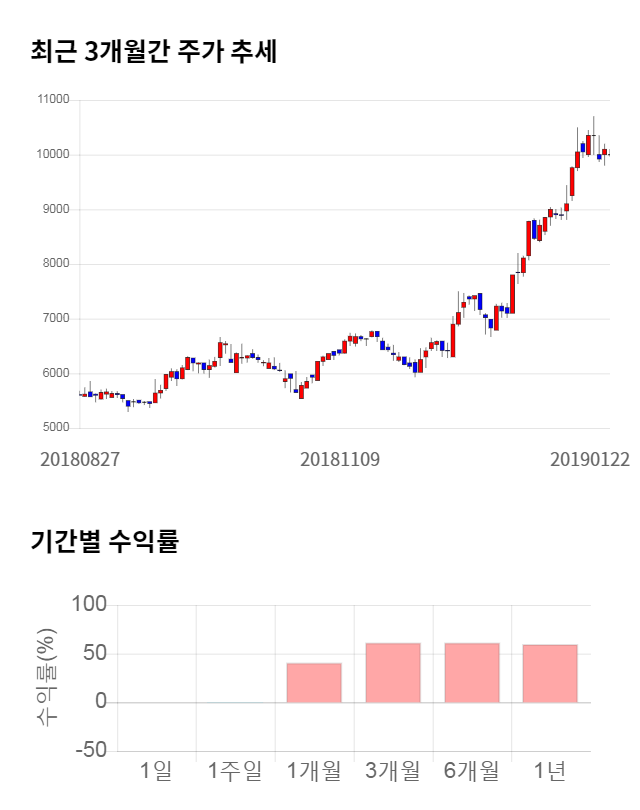The height and width of the screenshot is (810, 640).
Task: Click the 11000 price axis label
Action: (x=52, y=100)
